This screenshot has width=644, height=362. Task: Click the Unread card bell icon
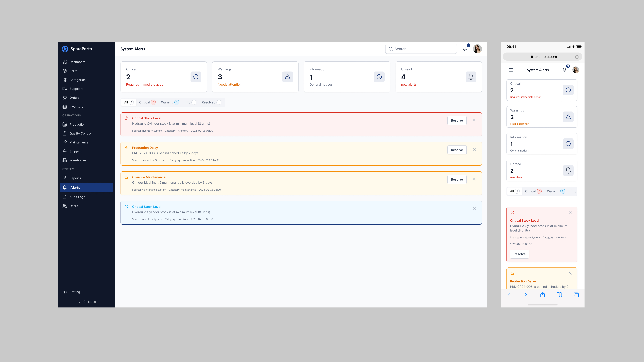click(471, 77)
